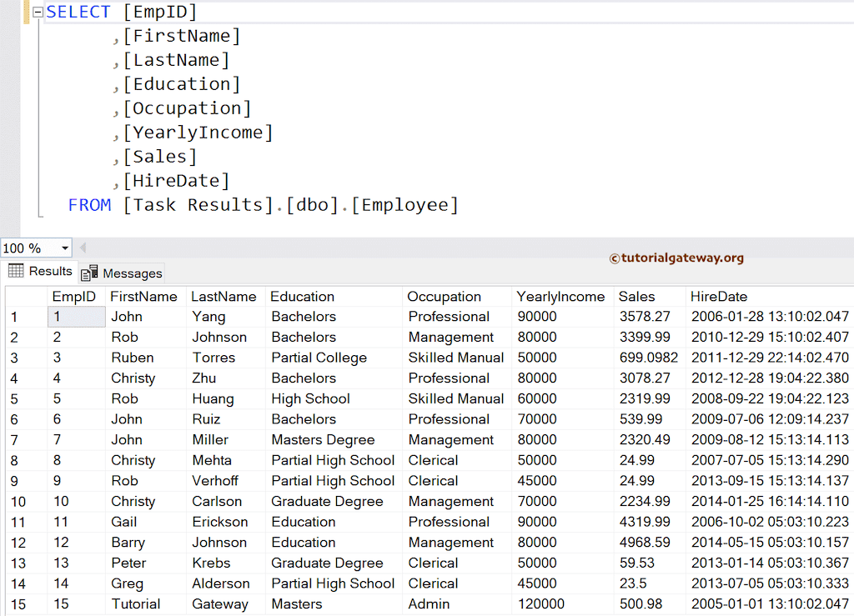854x616 pixels.
Task: Collapse the SELECT statement outline
Action: [x=38, y=13]
